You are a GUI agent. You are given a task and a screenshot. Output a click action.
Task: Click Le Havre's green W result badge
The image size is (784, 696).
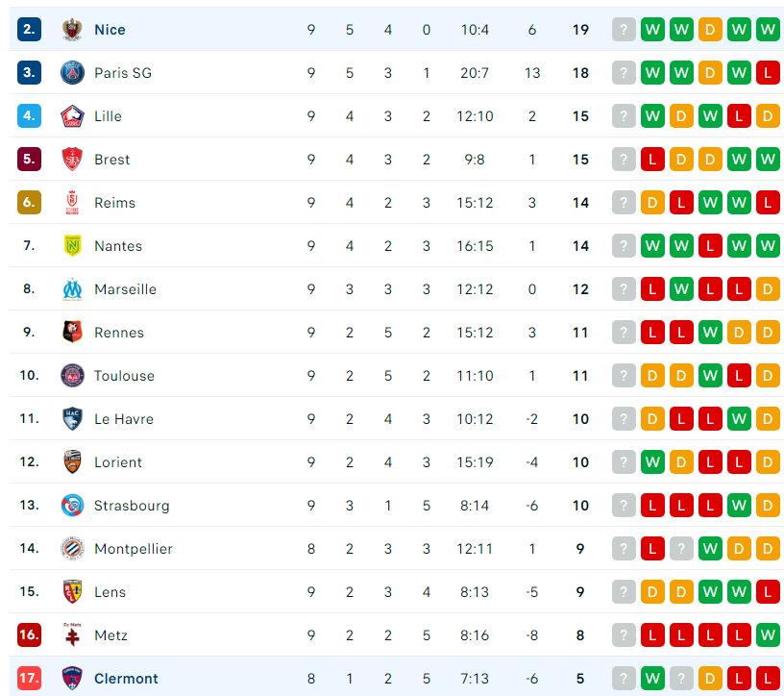coord(739,419)
